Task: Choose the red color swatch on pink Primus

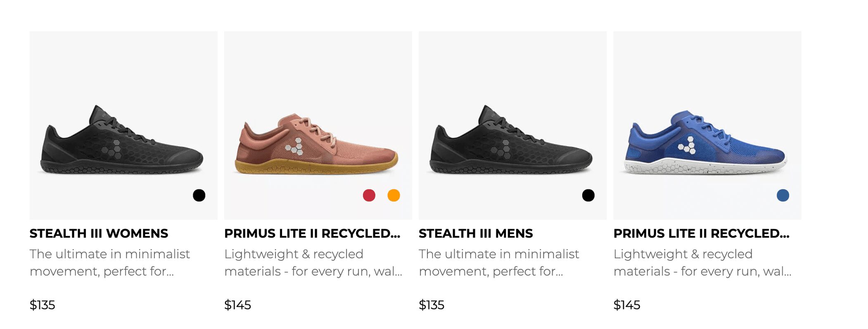Action: [x=369, y=195]
